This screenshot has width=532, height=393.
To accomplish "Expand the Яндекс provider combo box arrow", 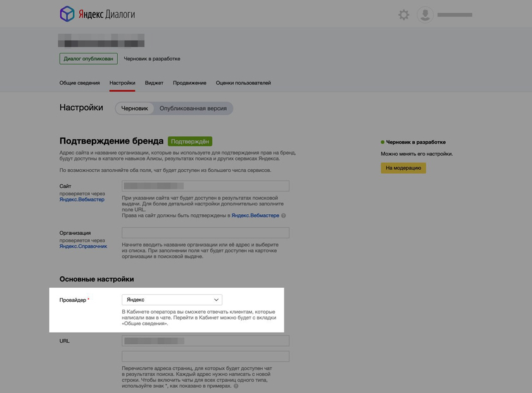I will [x=216, y=299].
